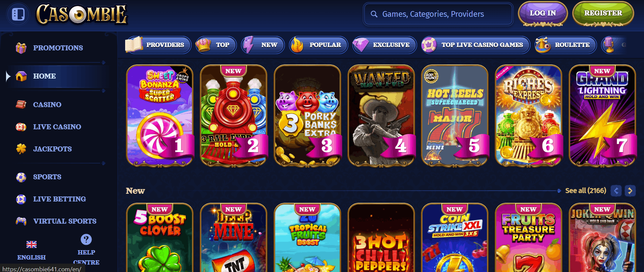Show previous New games with the left arrow

[616, 191]
